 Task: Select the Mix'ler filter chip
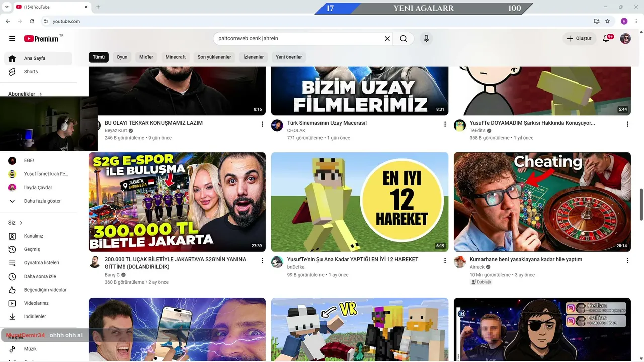pyautogui.click(x=146, y=57)
